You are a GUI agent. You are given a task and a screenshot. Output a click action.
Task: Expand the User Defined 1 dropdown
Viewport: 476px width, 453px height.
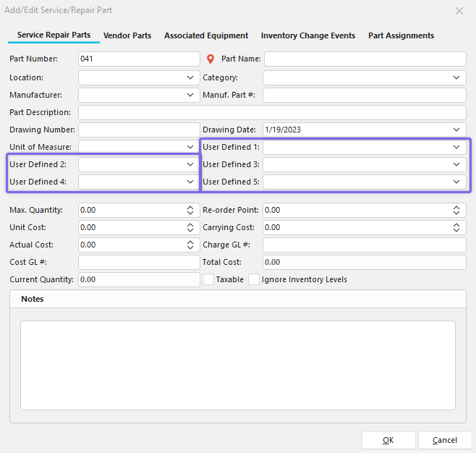pos(456,147)
